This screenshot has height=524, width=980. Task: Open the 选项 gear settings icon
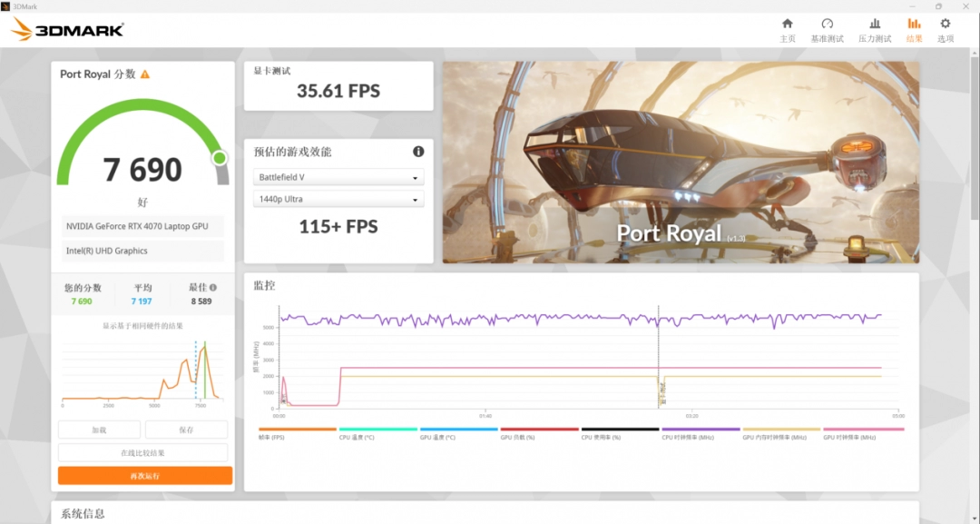pos(945,24)
